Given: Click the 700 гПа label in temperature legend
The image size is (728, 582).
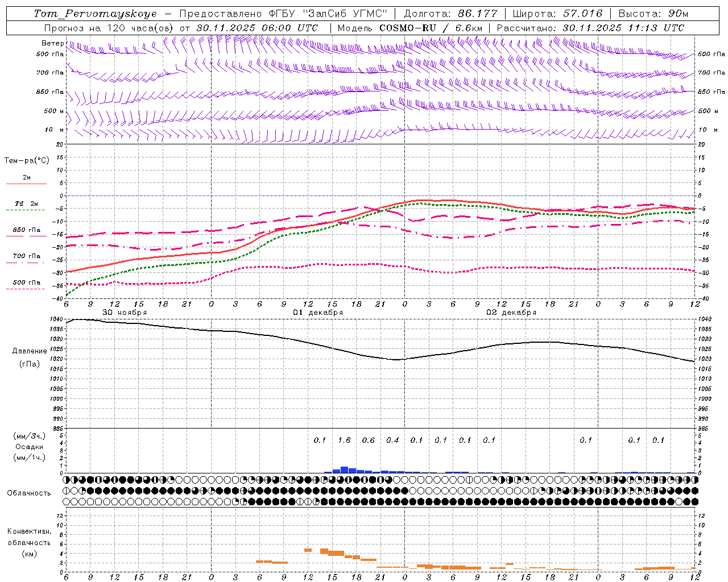Looking at the screenshot, I should point(27,256).
